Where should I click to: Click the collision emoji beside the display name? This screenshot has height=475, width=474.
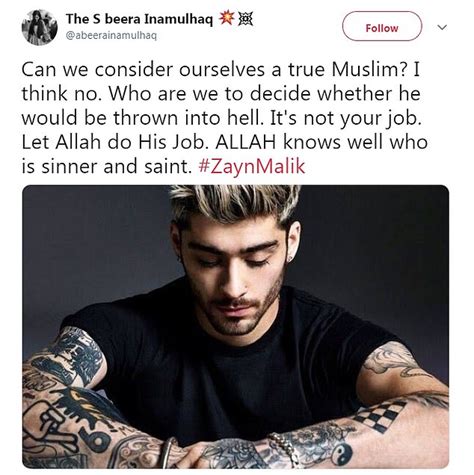click(x=226, y=19)
